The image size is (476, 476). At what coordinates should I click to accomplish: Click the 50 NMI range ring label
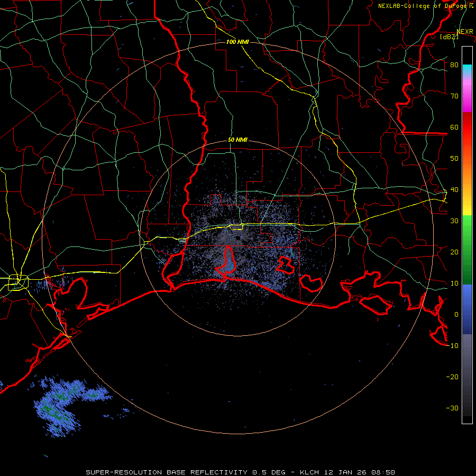237,140
